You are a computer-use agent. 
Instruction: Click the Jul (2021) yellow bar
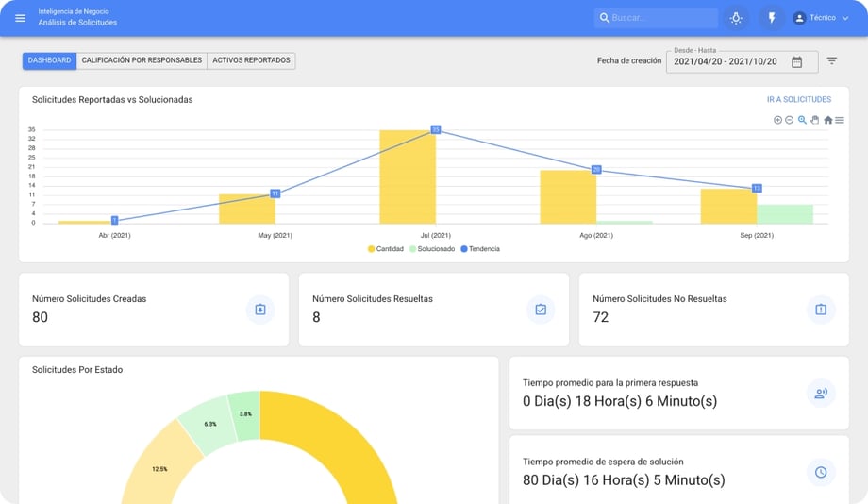pos(408,177)
